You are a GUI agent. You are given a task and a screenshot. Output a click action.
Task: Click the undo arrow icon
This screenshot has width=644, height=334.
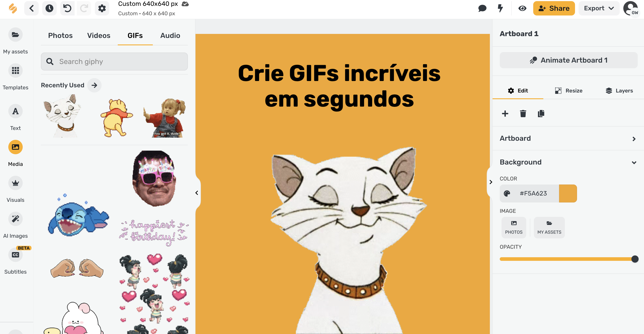tap(67, 9)
